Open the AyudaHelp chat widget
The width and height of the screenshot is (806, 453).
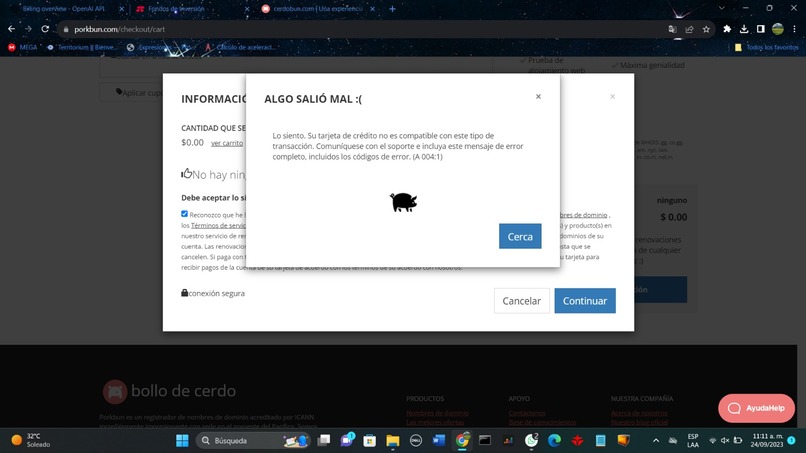756,408
